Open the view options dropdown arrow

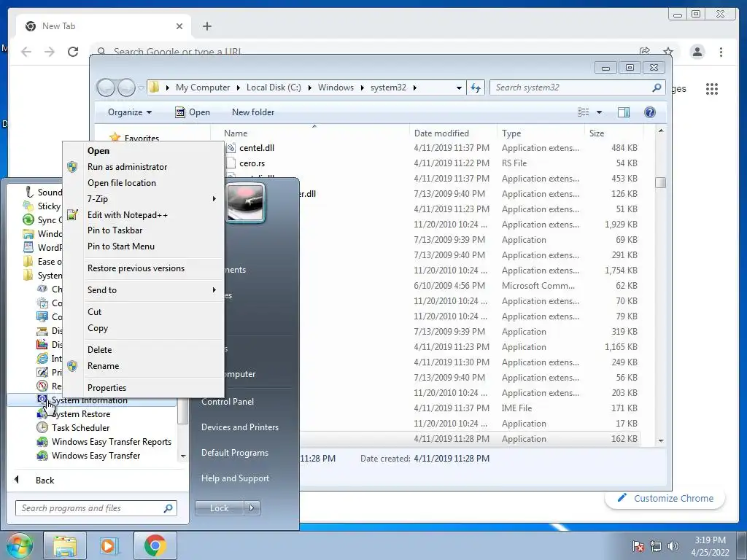pyautogui.click(x=599, y=112)
